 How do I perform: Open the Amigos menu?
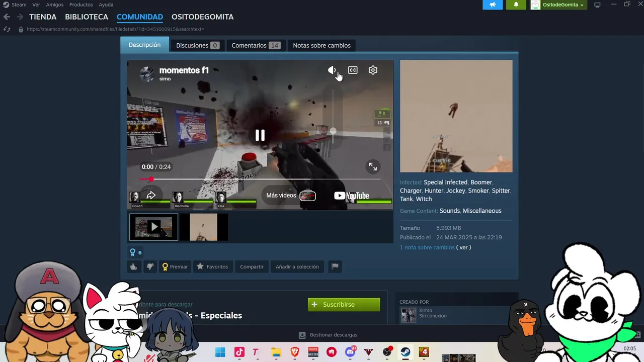click(x=55, y=5)
